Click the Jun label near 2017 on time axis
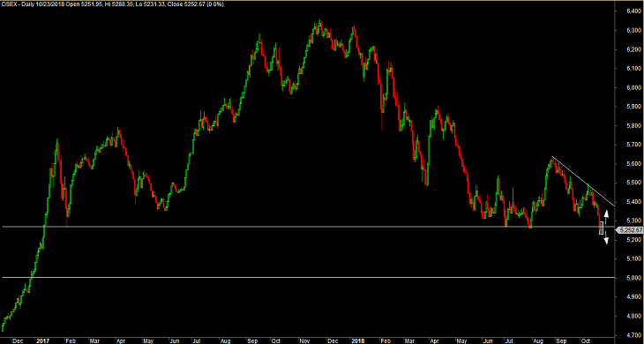Viewport: 644px width, 344px height. coord(175,340)
